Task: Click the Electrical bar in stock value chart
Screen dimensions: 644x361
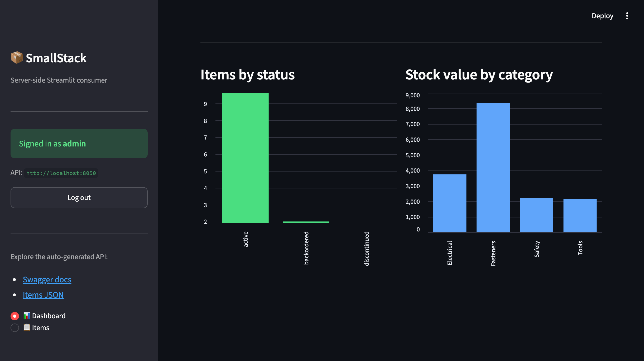Action: pos(450,203)
